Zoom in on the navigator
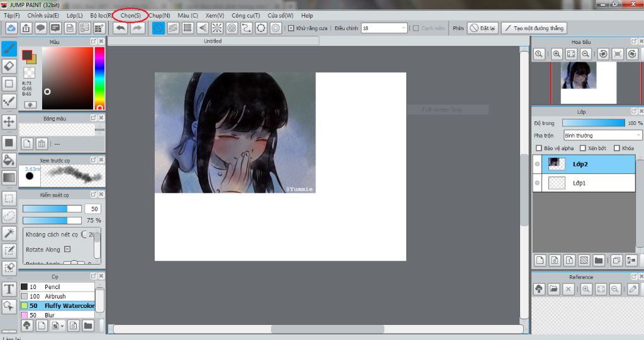644x340 pixels. (x=557, y=54)
